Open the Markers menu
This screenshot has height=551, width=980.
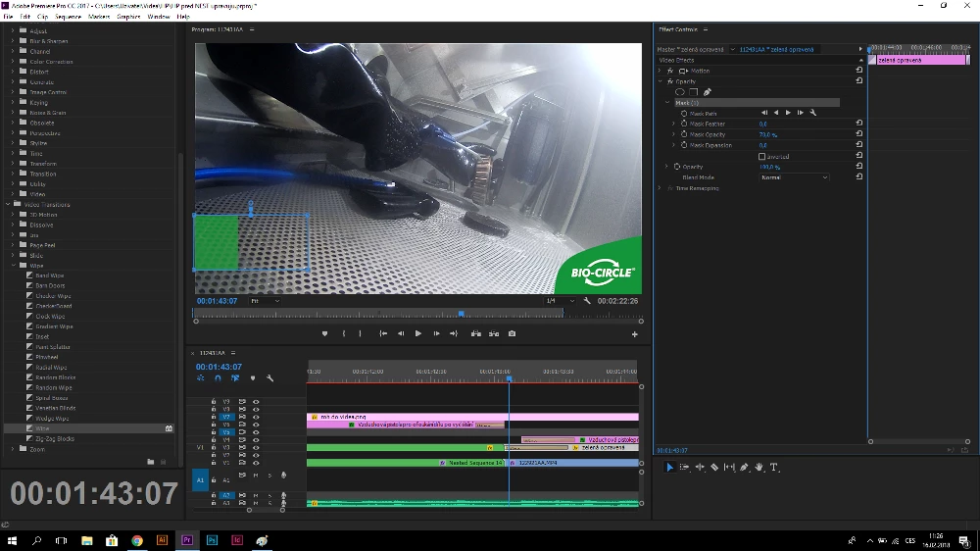click(99, 17)
